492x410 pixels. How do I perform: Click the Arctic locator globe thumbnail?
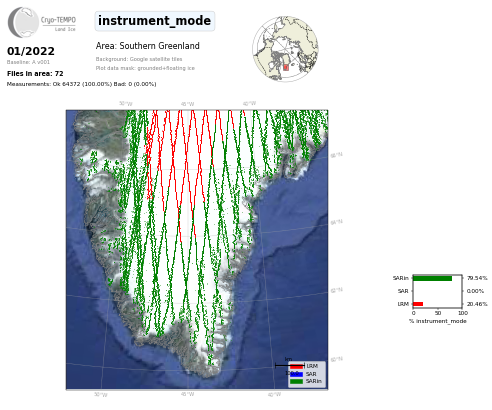[x=285, y=49]
